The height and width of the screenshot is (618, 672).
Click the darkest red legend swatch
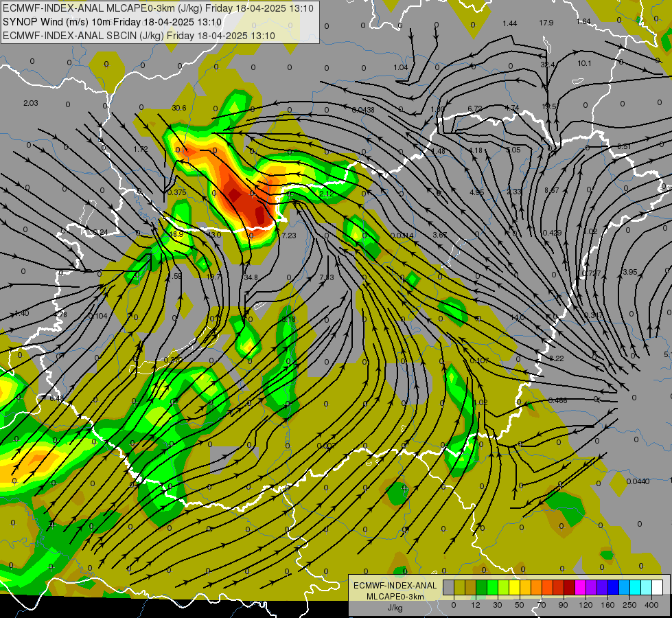click(570, 587)
